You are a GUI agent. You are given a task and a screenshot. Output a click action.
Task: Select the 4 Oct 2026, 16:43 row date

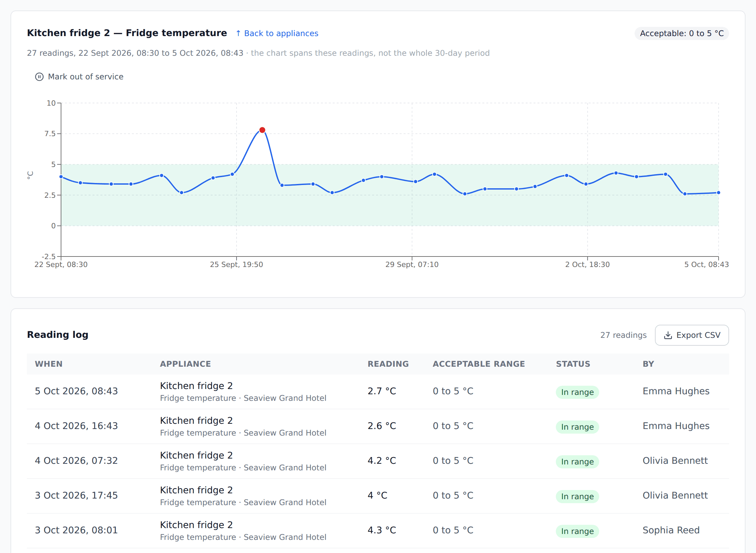[x=76, y=426]
